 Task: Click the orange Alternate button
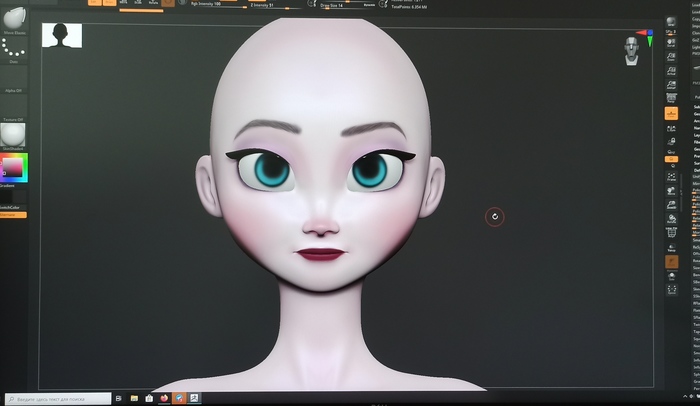coord(13,215)
